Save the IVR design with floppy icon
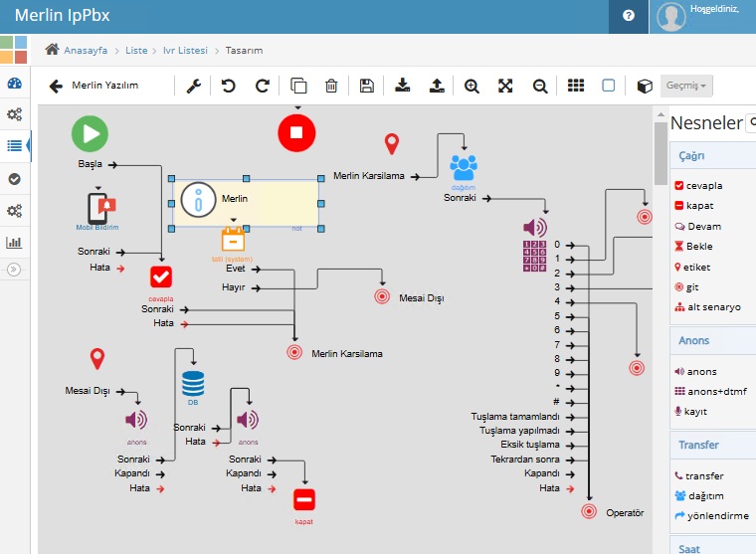The width and height of the screenshot is (756, 554). (367, 86)
